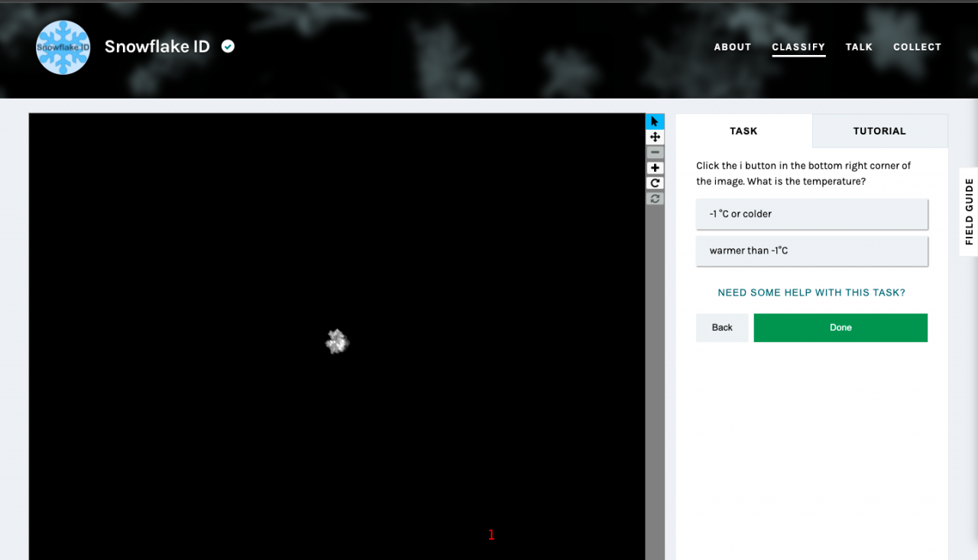Click the green Done button
The height and width of the screenshot is (560, 978).
pos(840,328)
